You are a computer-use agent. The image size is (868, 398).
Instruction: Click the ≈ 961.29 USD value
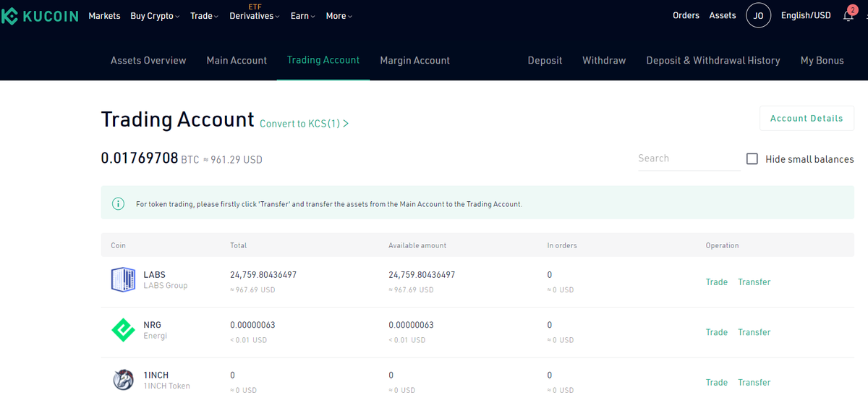(232, 159)
